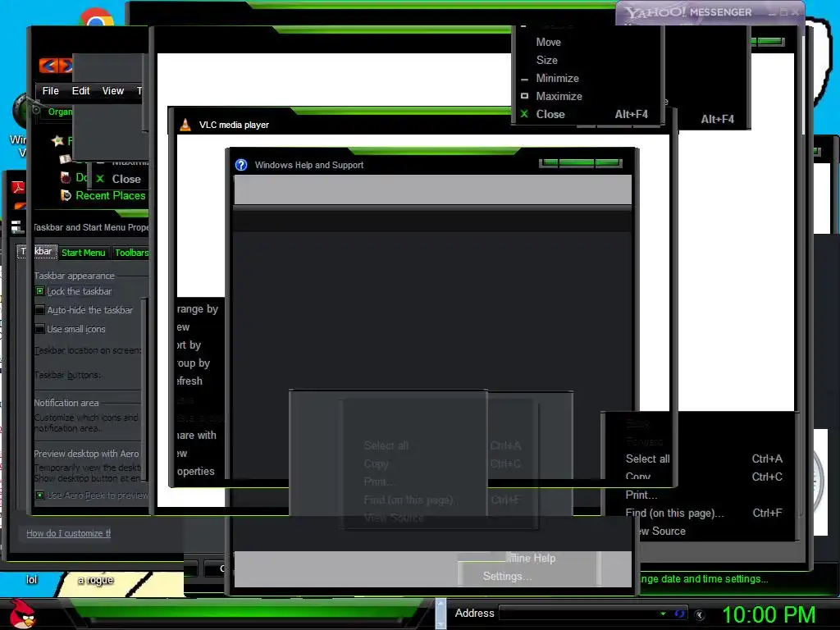Screen dimensions: 840x630
Task: Click the 10:00 PM taskbar clock
Action: point(768,614)
